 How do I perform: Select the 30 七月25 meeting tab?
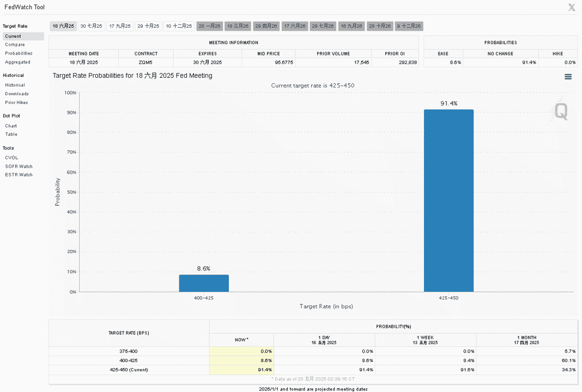coord(92,26)
